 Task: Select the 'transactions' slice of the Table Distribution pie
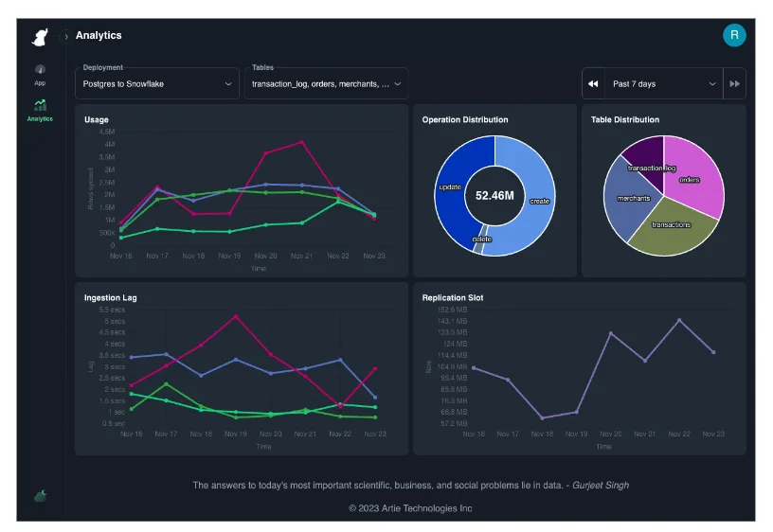tap(673, 226)
